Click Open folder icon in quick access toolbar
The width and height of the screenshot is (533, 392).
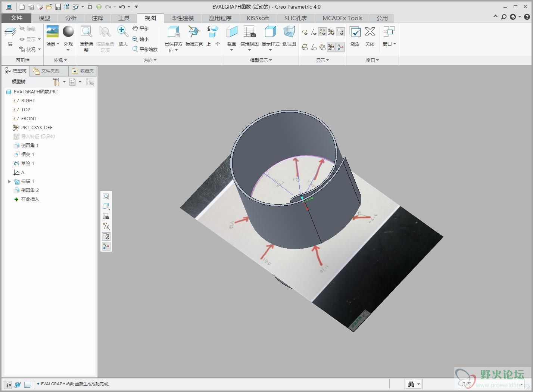(x=49, y=7)
